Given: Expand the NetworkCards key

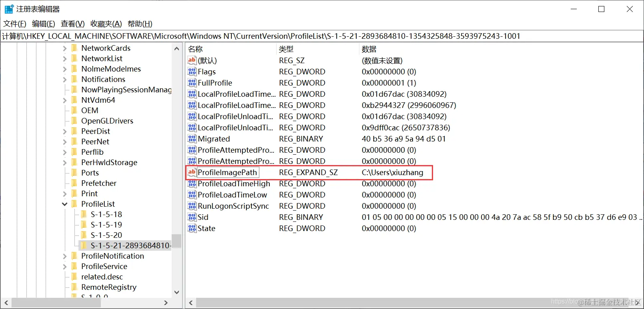Looking at the screenshot, I should (x=65, y=48).
